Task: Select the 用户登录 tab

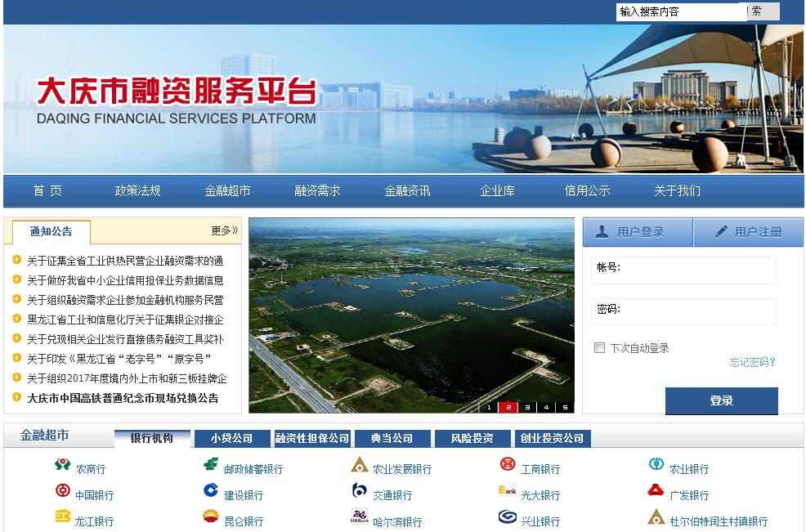Action: (638, 232)
